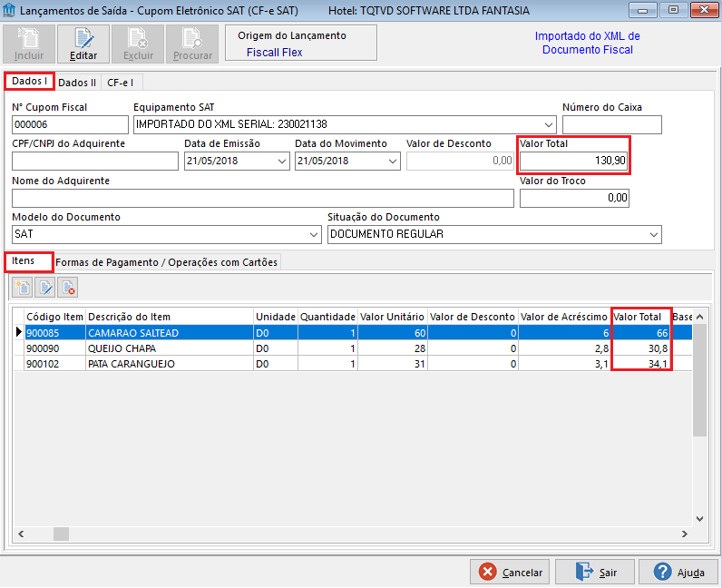Click the Valor de Desconto column header in grid

pyautogui.click(x=473, y=317)
